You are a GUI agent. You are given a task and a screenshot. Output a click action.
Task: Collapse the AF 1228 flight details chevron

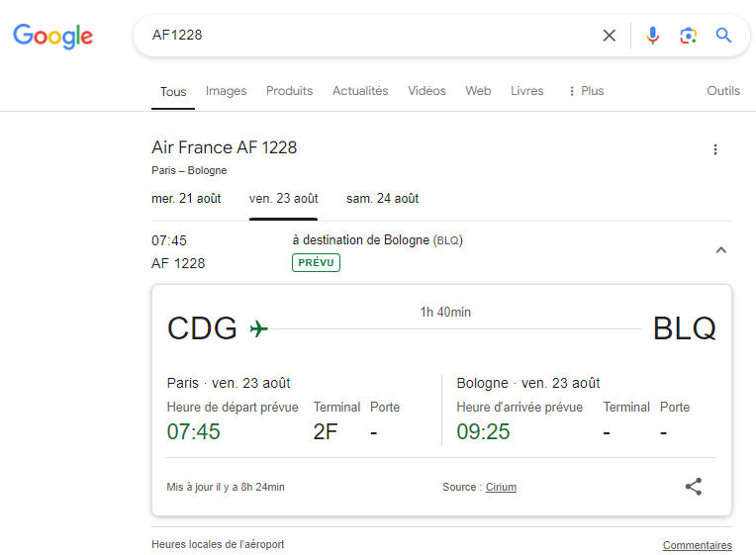(720, 250)
